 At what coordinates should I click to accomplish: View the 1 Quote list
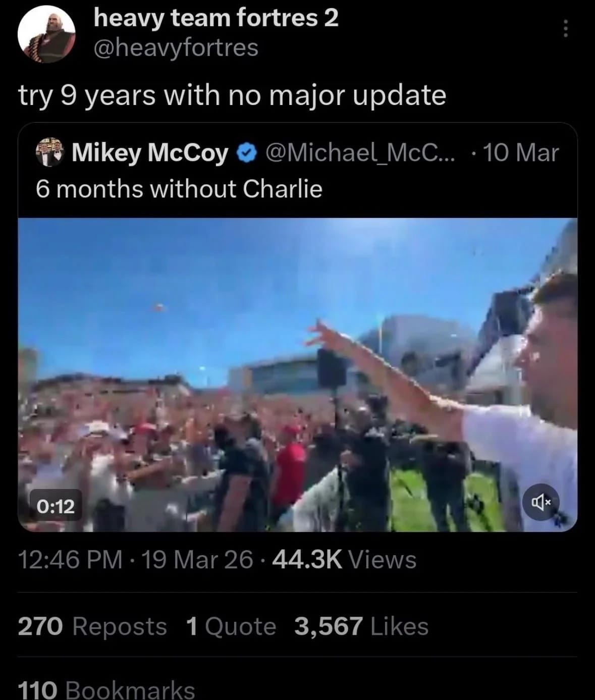(x=231, y=626)
